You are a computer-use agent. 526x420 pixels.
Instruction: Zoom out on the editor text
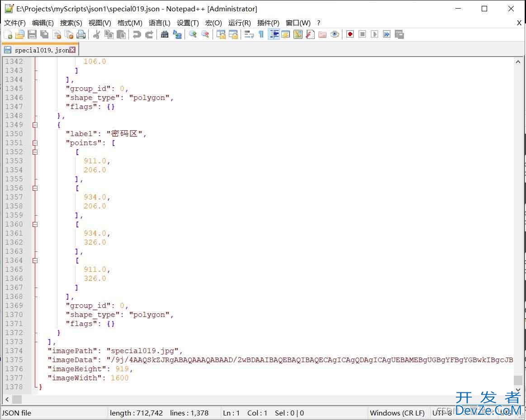pos(205,34)
